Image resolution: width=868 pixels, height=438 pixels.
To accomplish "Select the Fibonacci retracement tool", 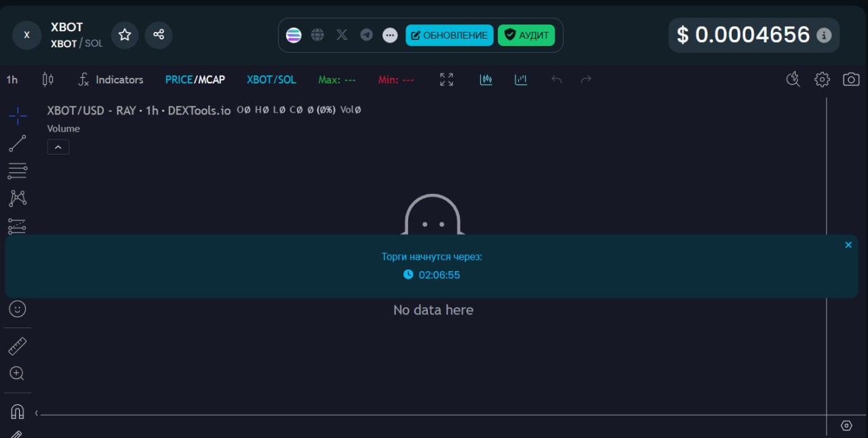I will [18, 171].
